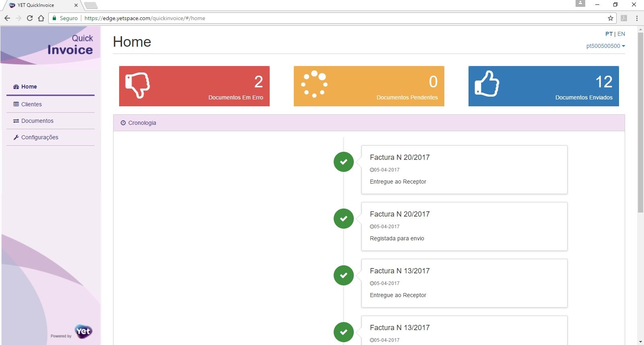Click the thumbs-down icon on red card
This screenshot has width=644, height=345.
(137, 85)
